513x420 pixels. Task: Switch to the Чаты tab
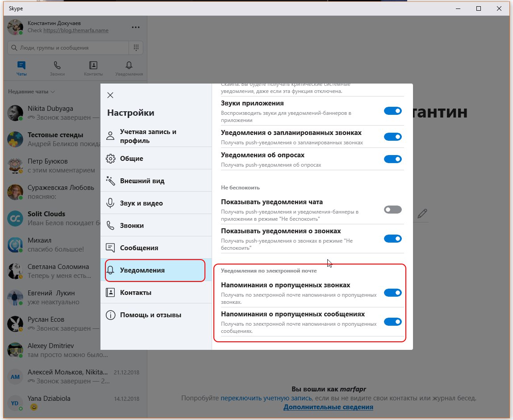(x=21, y=68)
